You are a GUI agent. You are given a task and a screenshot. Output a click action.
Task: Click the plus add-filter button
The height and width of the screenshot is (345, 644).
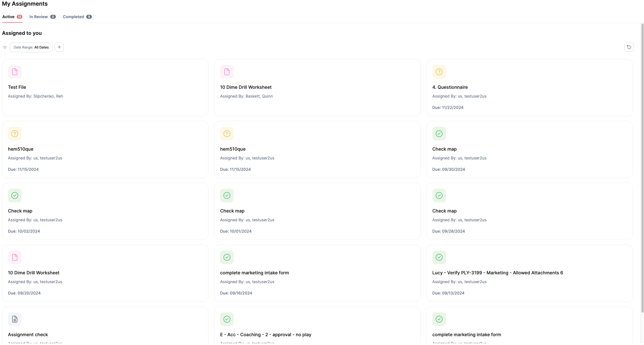point(59,47)
